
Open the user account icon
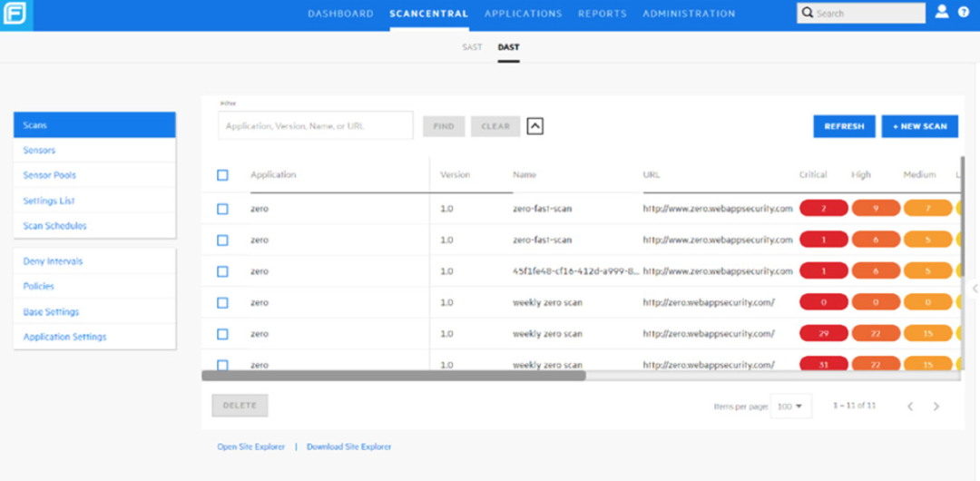(941, 12)
